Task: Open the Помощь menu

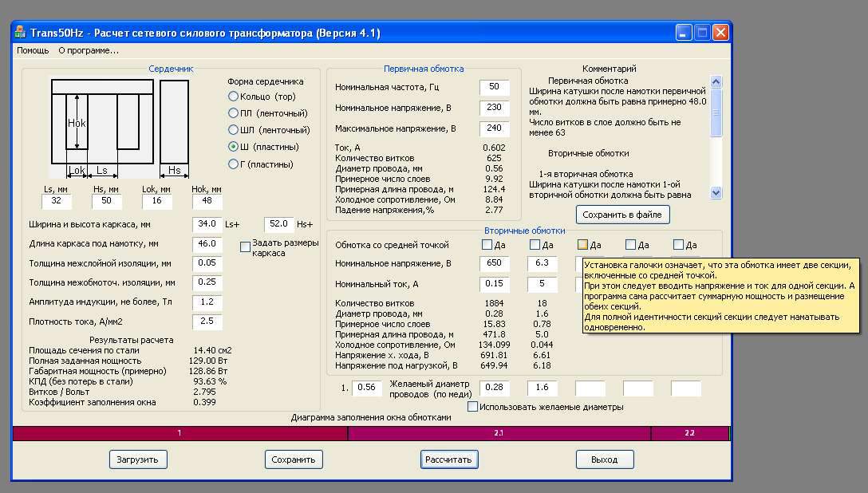Action: click(x=33, y=50)
